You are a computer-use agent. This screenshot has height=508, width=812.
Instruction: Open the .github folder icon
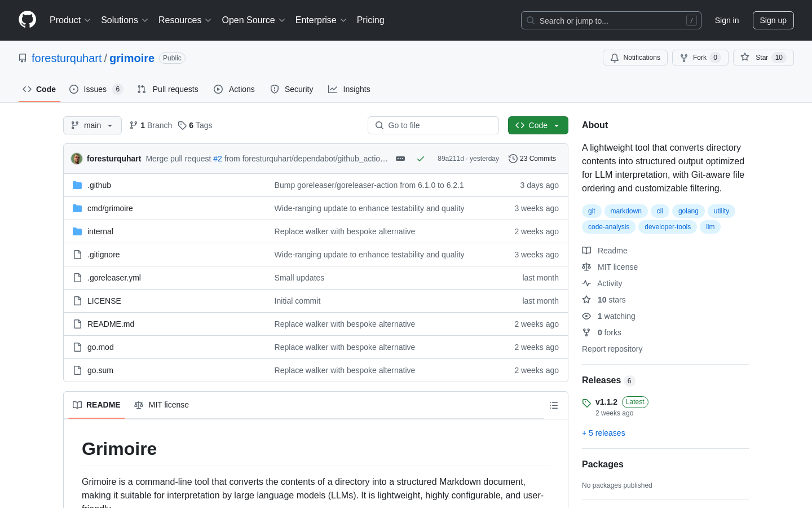[x=77, y=185]
